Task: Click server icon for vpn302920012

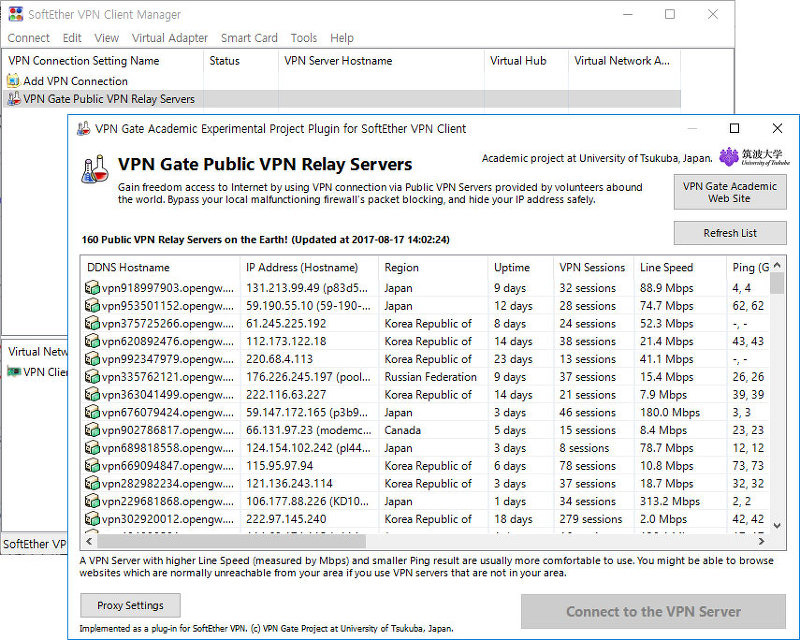Action: [92, 519]
